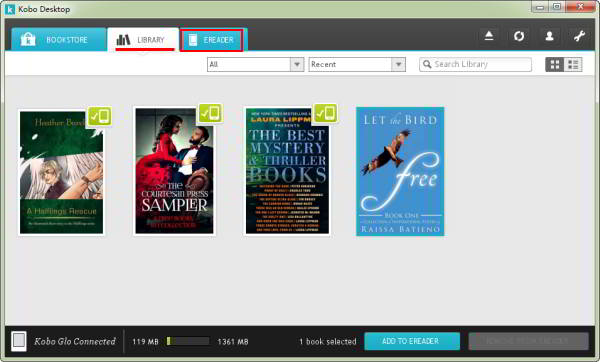Click the Bookstore shopping bag icon

point(28,39)
